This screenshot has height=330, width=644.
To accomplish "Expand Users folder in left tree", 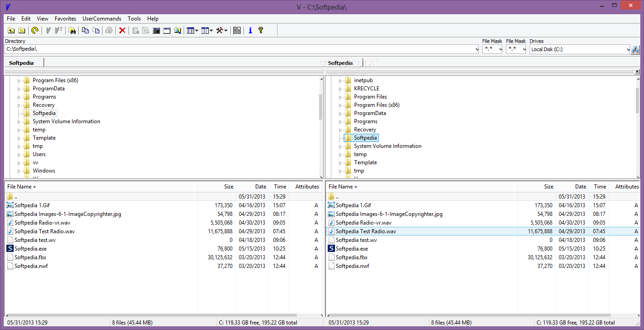I will point(19,155).
